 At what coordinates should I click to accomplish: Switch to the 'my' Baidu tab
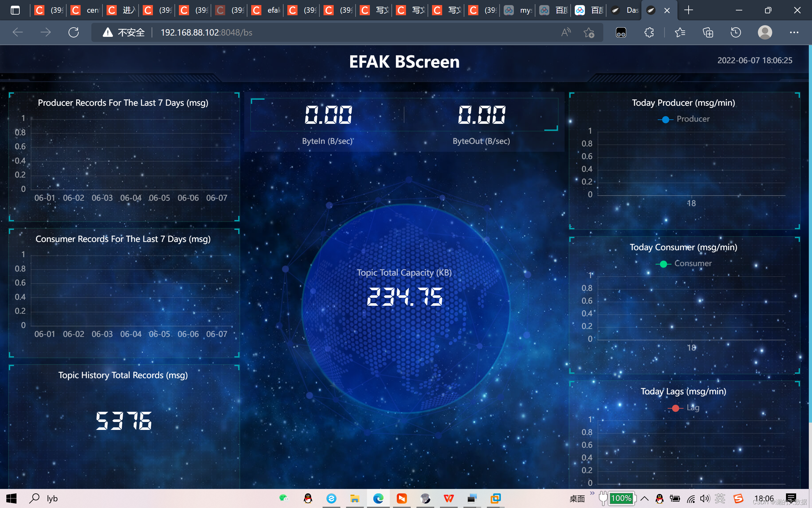coord(518,10)
